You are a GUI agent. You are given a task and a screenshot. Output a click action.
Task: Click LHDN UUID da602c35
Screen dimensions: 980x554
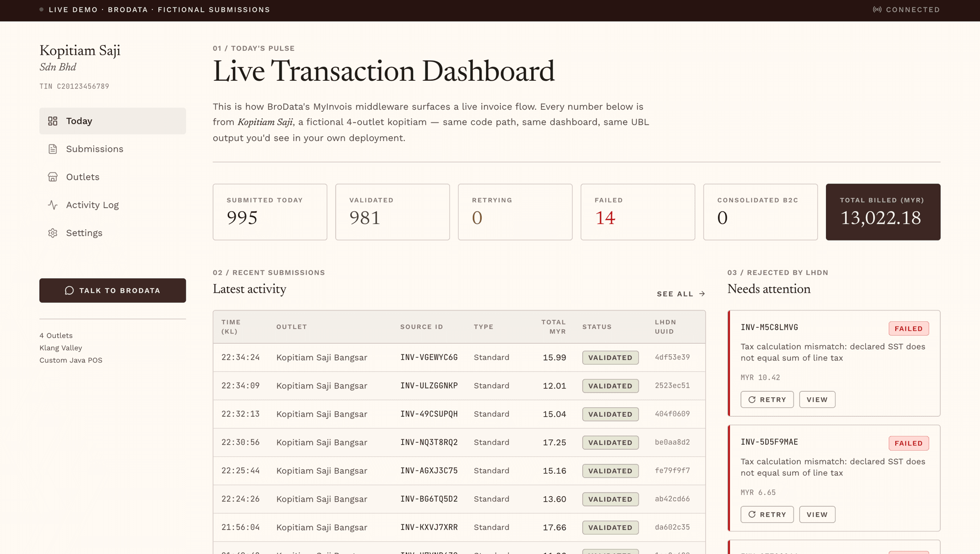pos(672,528)
